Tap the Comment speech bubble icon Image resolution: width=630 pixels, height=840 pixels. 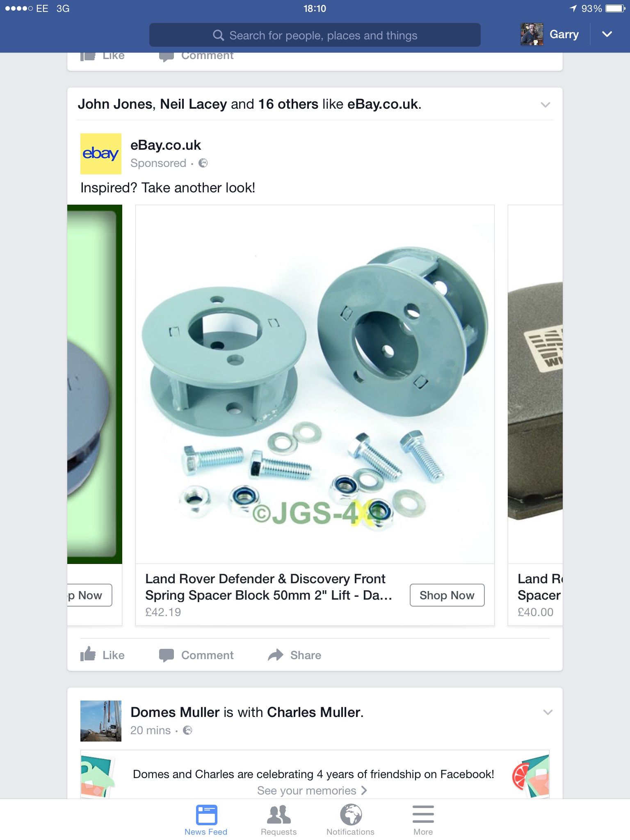pyautogui.click(x=166, y=655)
